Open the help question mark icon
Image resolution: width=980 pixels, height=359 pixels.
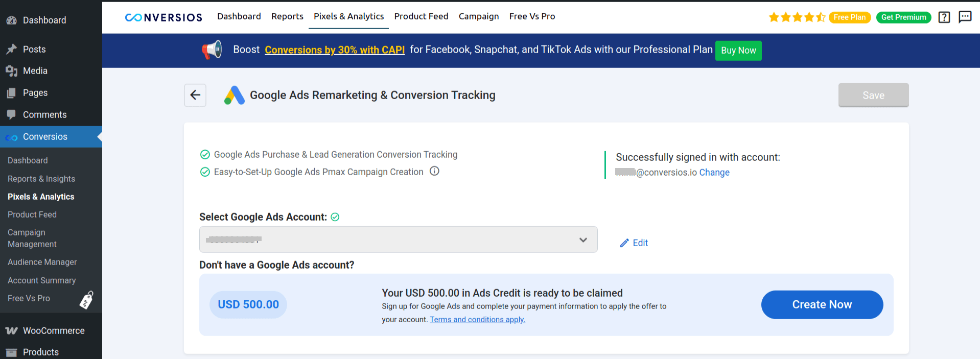[x=944, y=17]
